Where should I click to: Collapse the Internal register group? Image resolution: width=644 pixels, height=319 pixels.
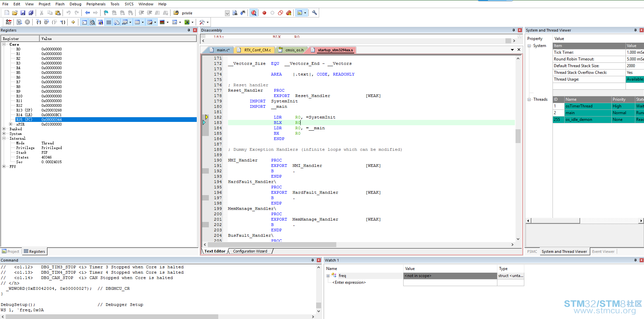point(4,138)
